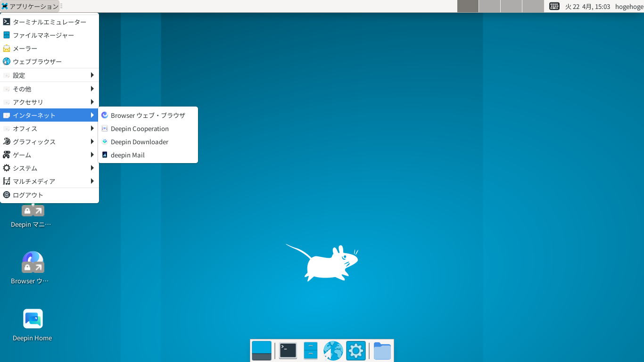
Task: Switch to the third workspace in the pager
Action: pyautogui.click(x=511, y=6)
